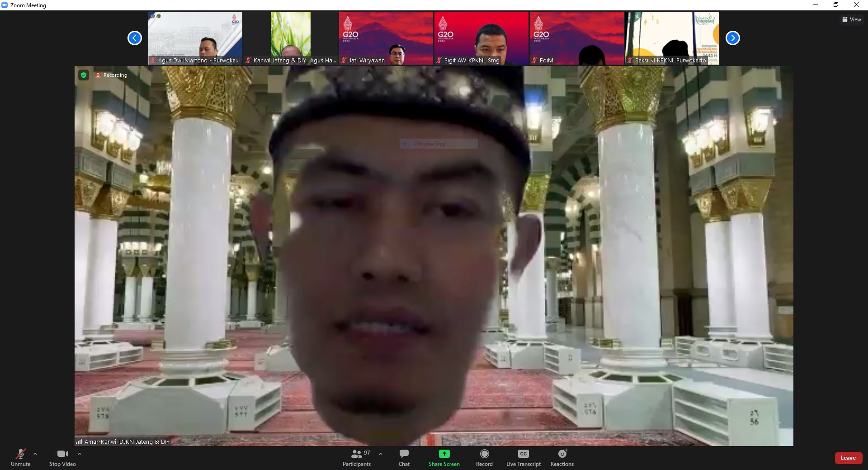Expand audio options arrow beside Unmute
The width and height of the screenshot is (868, 470).
[35, 454]
